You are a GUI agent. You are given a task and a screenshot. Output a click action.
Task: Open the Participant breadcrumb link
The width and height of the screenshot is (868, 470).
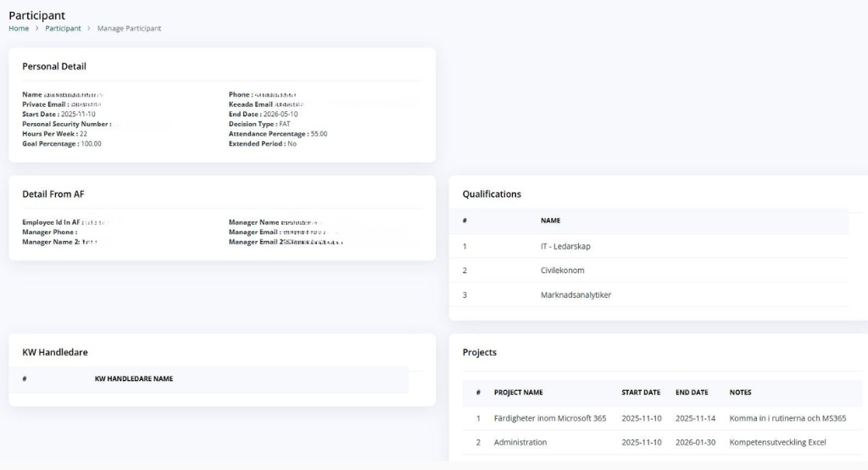[63, 29]
